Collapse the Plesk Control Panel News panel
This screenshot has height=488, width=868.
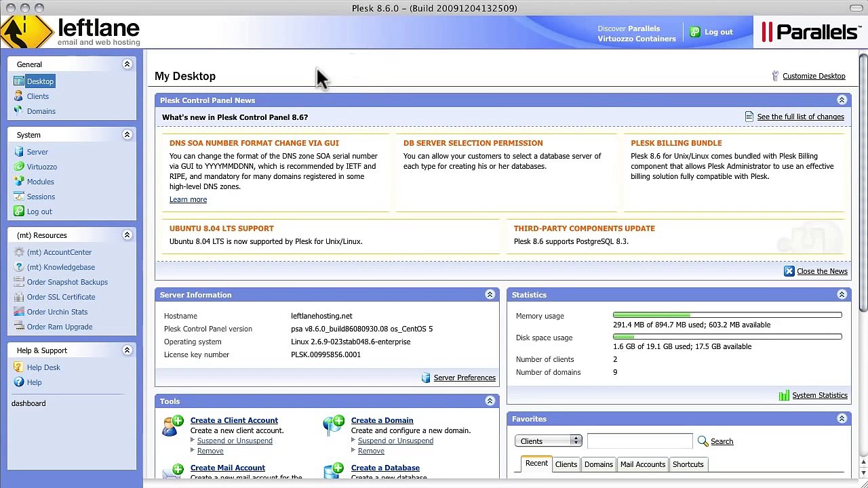pyautogui.click(x=842, y=100)
